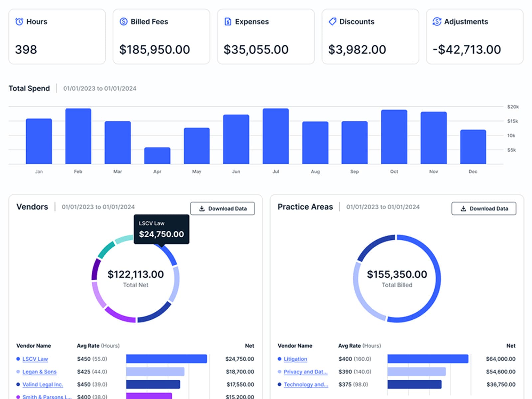Image resolution: width=532 pixels, height=399 pixels.
Task: Select the Aug bar in Total Spend
Action: (x=315, y=143)
